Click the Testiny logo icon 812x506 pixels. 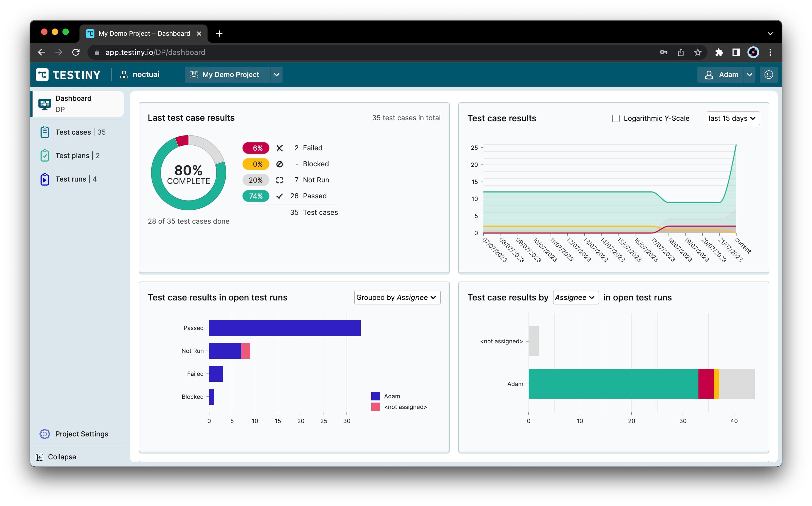[x=42, y=75]
